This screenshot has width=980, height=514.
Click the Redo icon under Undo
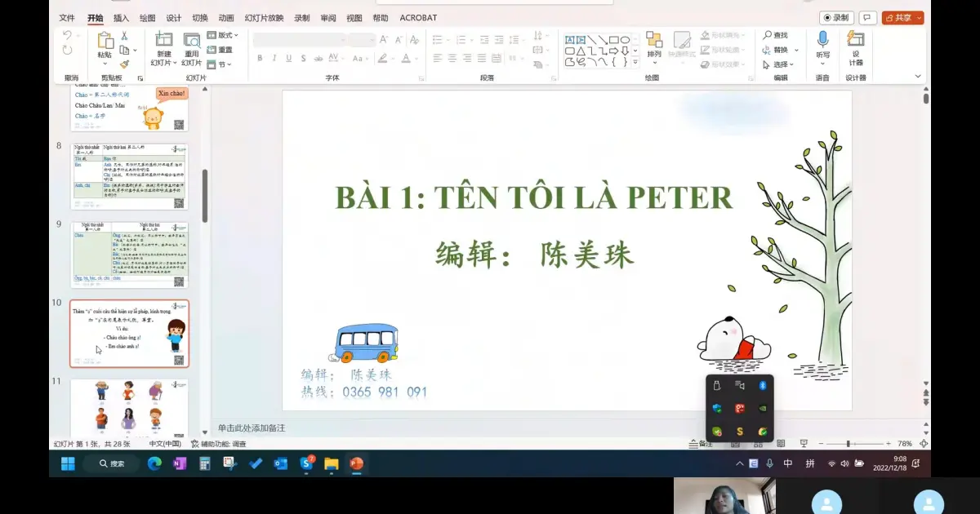point(67,51)
